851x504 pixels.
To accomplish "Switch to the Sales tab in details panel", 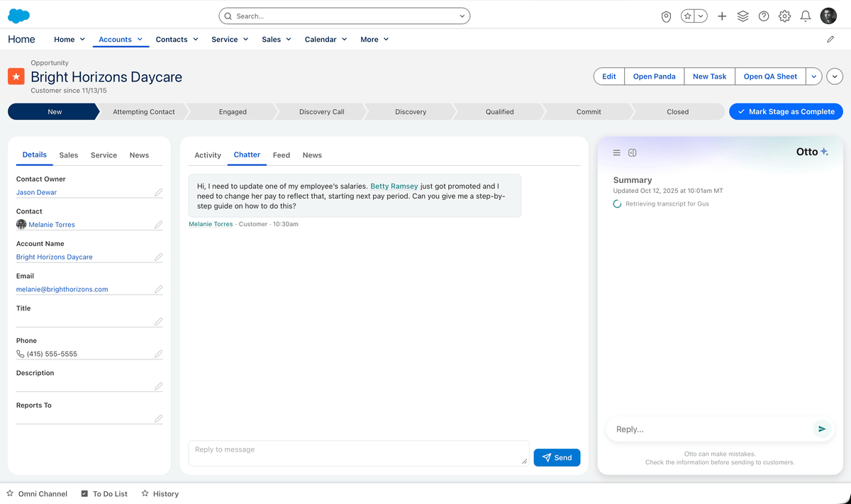I will 69,155.
